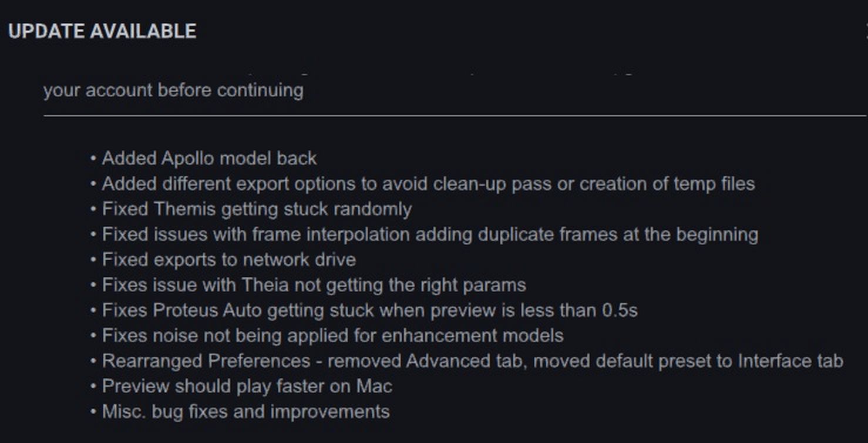The height and width of the screenshot is (443, 868).
Task: Click the horizontal divider line below account text
Action: click(455, 116)
